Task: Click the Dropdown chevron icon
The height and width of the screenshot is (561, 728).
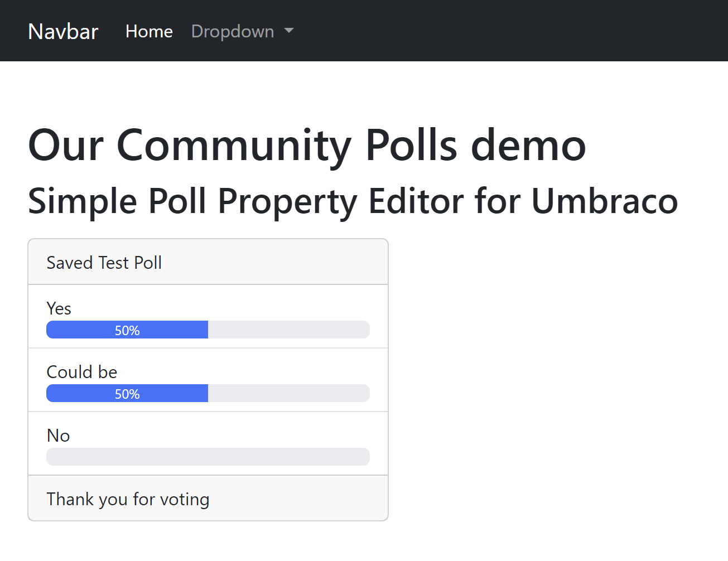Action: point(289,31)
